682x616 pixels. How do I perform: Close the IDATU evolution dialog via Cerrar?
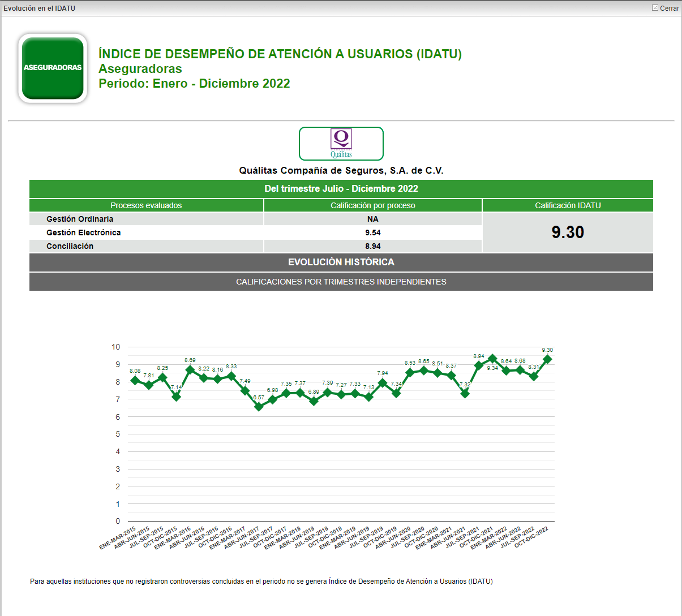click(665, 8)
